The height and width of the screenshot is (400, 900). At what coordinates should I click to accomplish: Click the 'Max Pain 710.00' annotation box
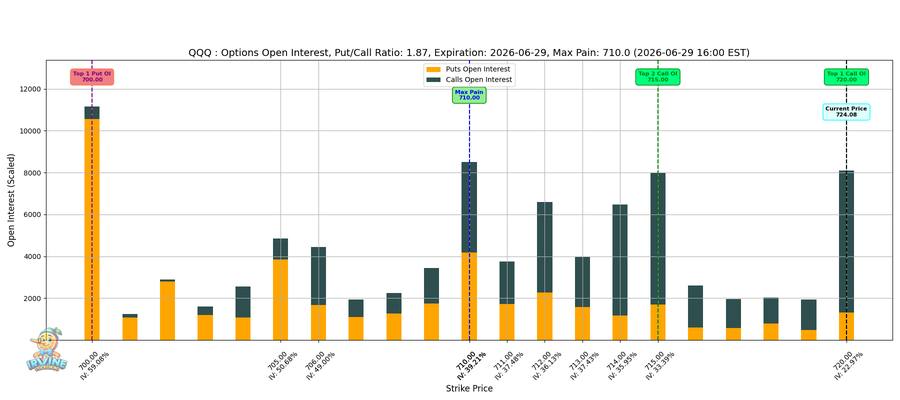(x=469, y=95)
